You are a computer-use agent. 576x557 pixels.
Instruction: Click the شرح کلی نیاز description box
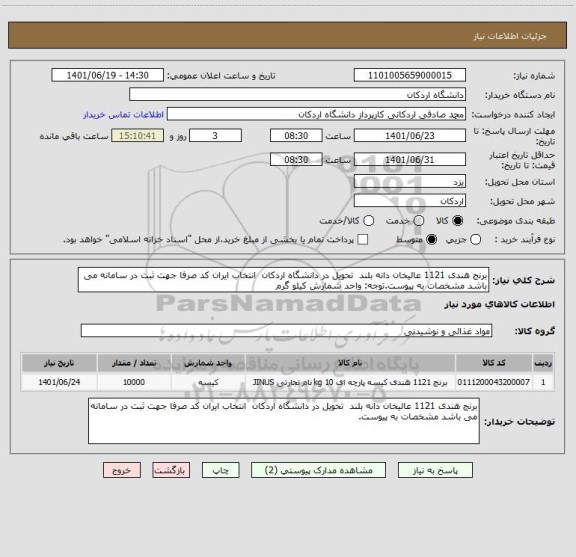[x=284, y=280]
